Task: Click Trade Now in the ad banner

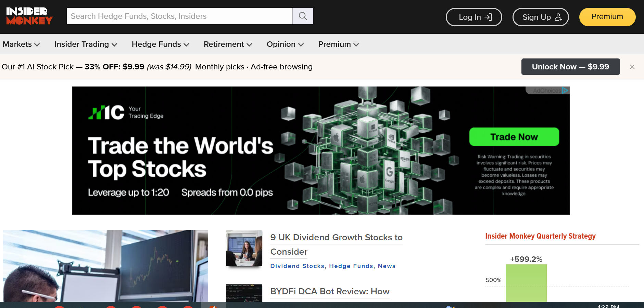Action: (514, 137)
